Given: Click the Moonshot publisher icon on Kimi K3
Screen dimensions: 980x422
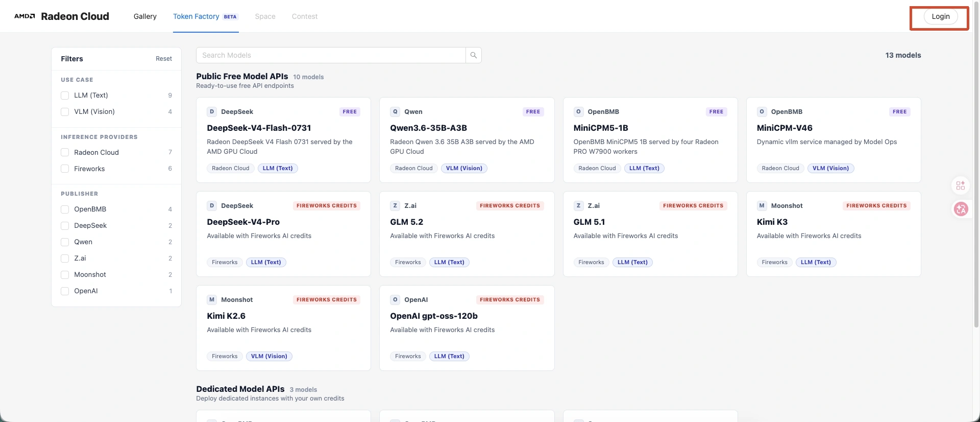Looking at the screenshot, I should [762, 206].
